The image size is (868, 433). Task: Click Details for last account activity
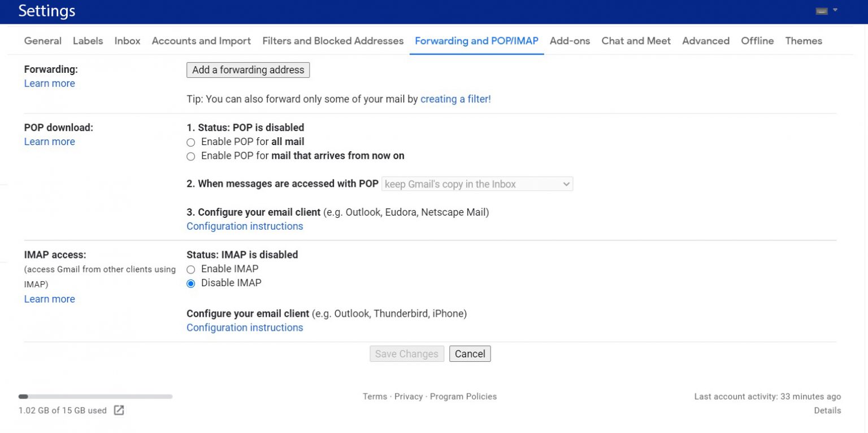click(x=827, y=410)
